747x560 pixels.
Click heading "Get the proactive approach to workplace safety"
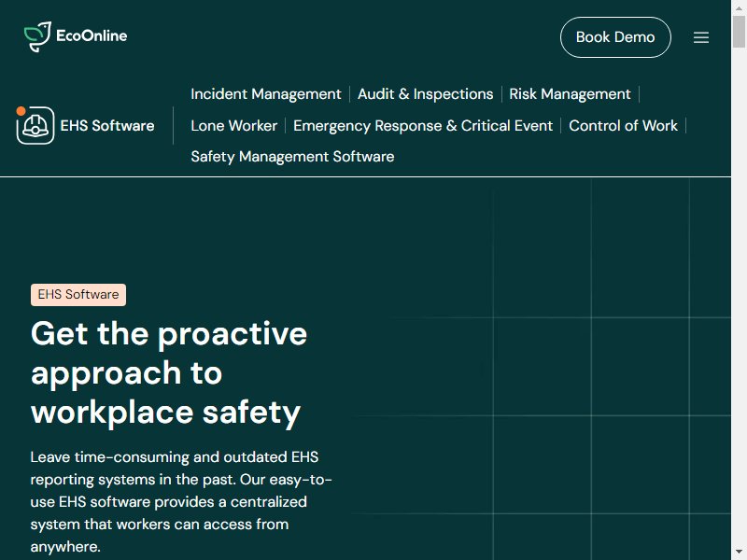click(169, 372)
